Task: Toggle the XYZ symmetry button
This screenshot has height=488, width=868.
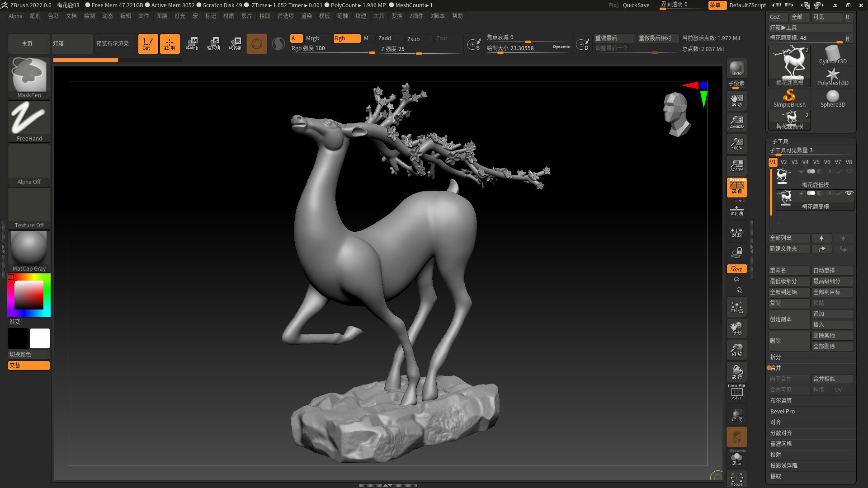Action: [x=736, y=268]
